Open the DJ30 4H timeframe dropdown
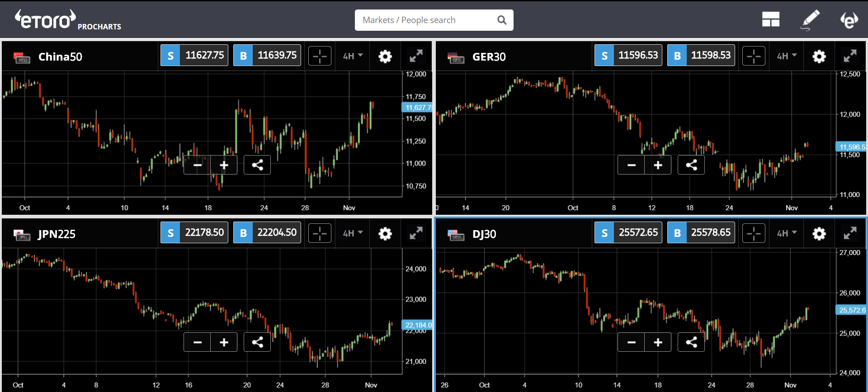The image size is (868, 392). (x=787, y=233)
